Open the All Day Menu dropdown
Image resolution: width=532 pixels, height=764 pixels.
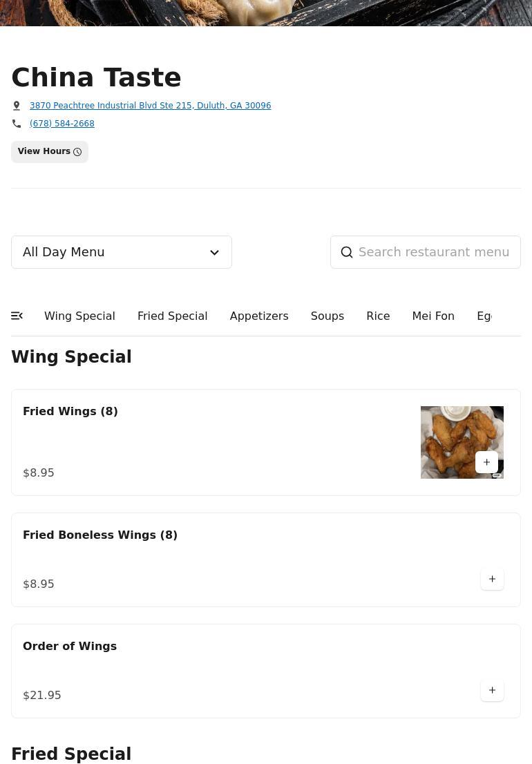tap(111, 252)
